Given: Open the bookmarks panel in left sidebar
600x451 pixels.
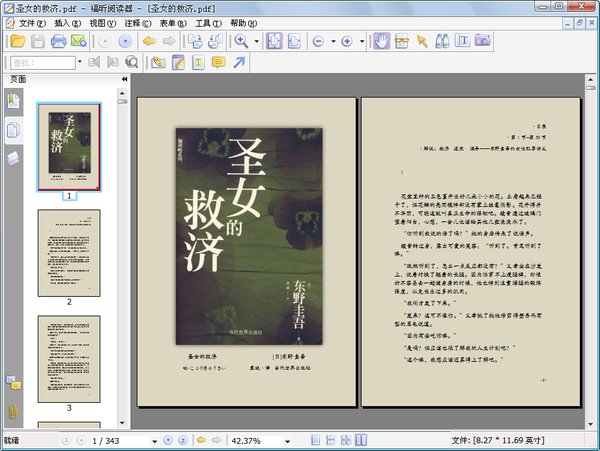Looking at the screenshot, I should pyautogui.click(x=13, y=101).
